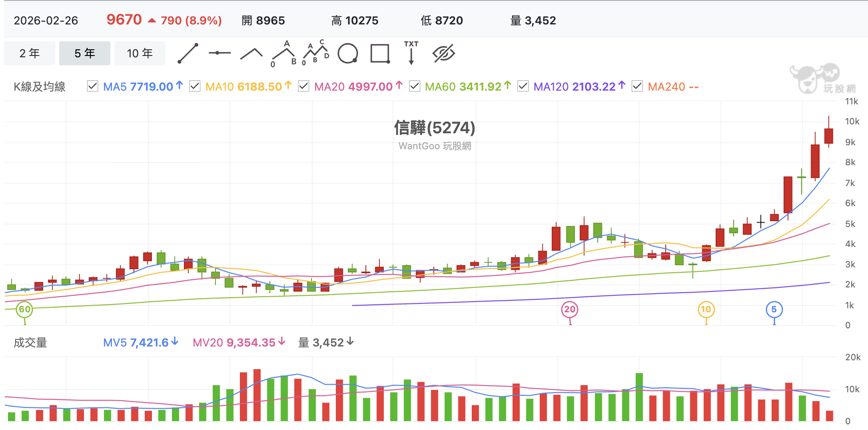Select the circle drawing tool
868x430 pixels.
coord(348,54)
